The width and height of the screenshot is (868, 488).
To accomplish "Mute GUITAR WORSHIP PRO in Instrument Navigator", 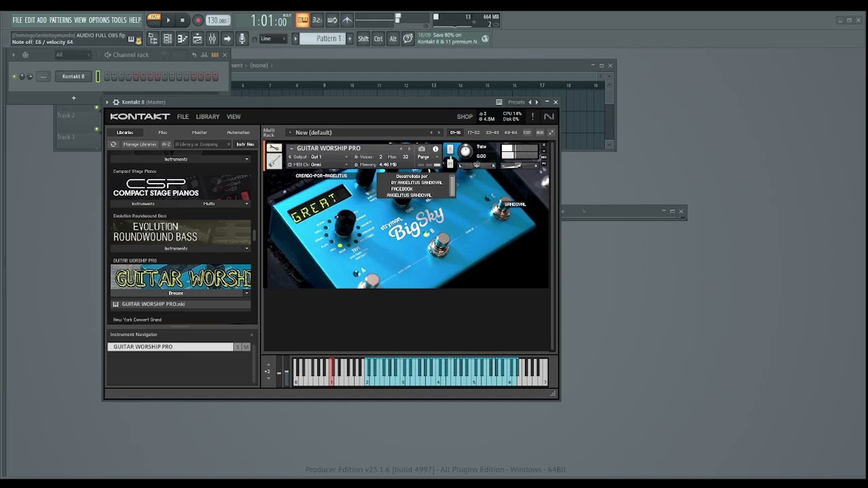I will click(245, 347).
